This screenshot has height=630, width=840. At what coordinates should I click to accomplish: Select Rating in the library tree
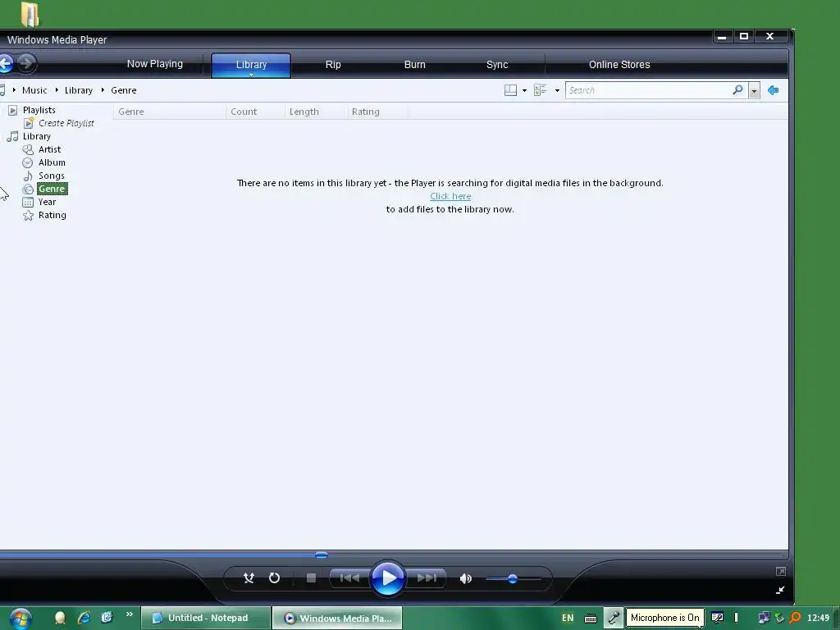(52, 216)
